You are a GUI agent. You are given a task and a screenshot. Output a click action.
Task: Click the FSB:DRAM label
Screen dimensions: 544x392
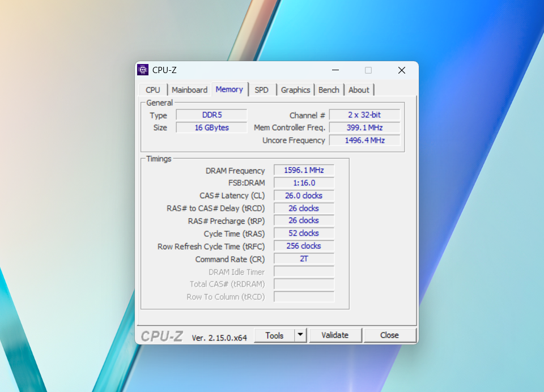[x=246, y=183]
